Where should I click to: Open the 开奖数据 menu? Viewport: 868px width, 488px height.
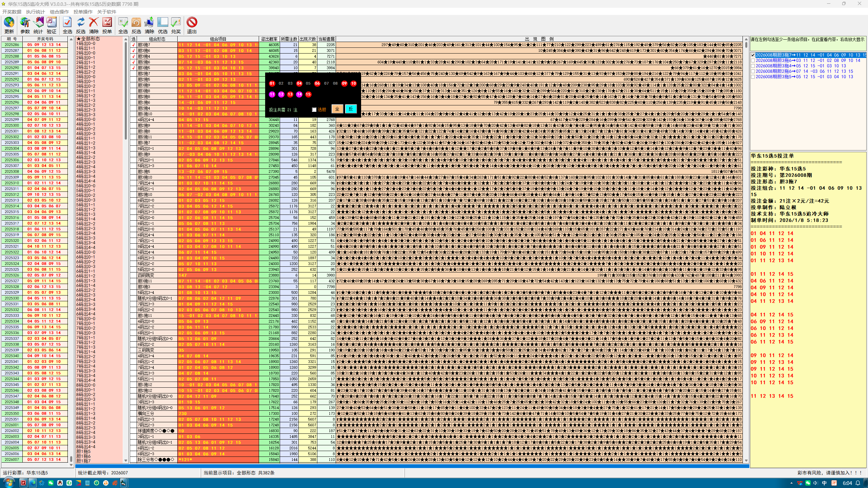pyautogui.click(x=12, y=12)
